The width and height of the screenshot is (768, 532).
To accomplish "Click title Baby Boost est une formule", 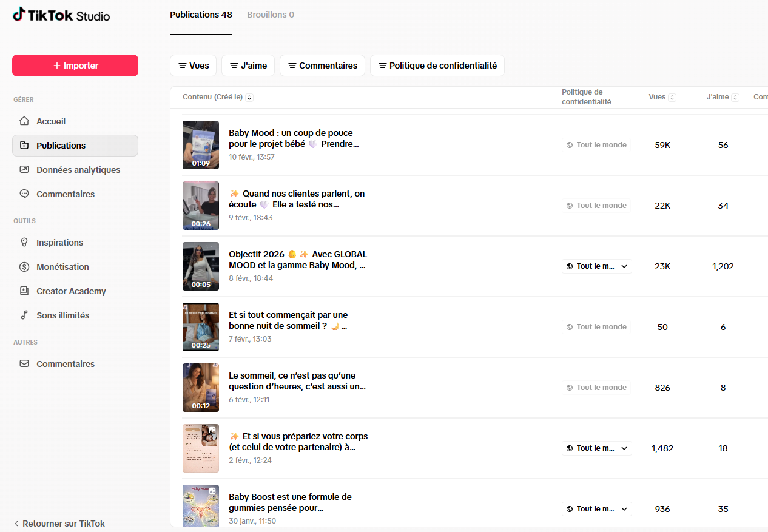I will click(x=290, y=502).
